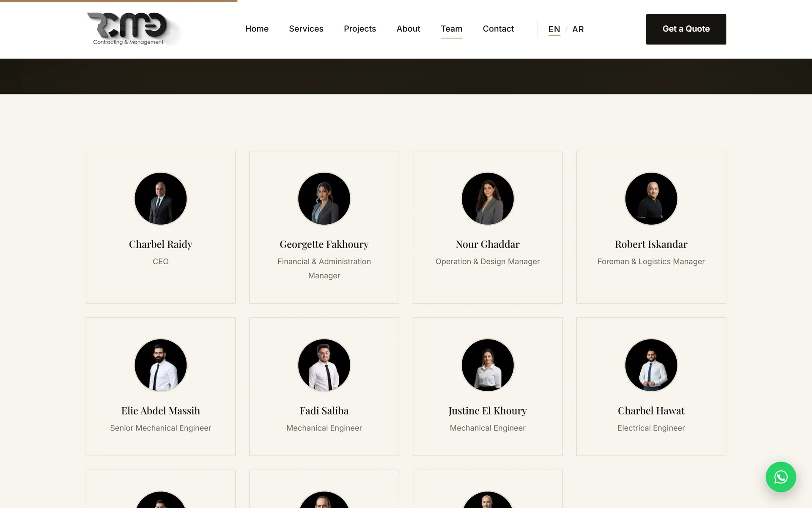The width and height of the screenshot is (812, 508).
Task: Click Charbel Raidy's profile photo
Action: coord(161,199)
